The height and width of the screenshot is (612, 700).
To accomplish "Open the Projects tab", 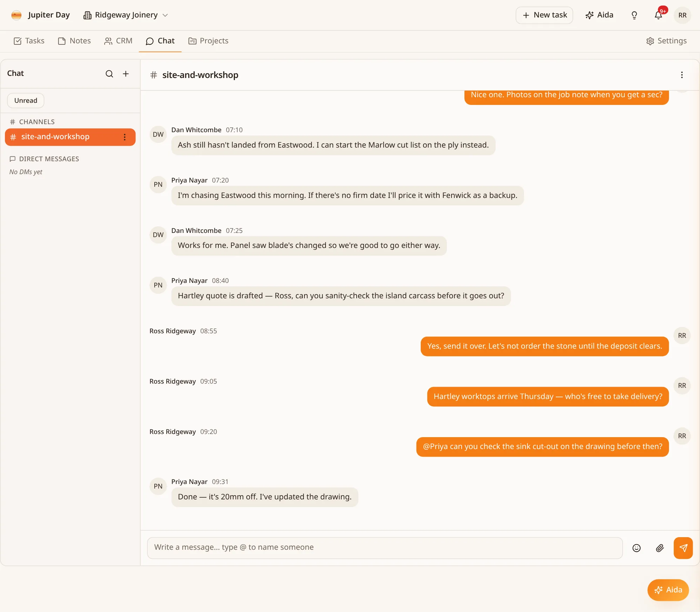I will click(x=208, y=41).
